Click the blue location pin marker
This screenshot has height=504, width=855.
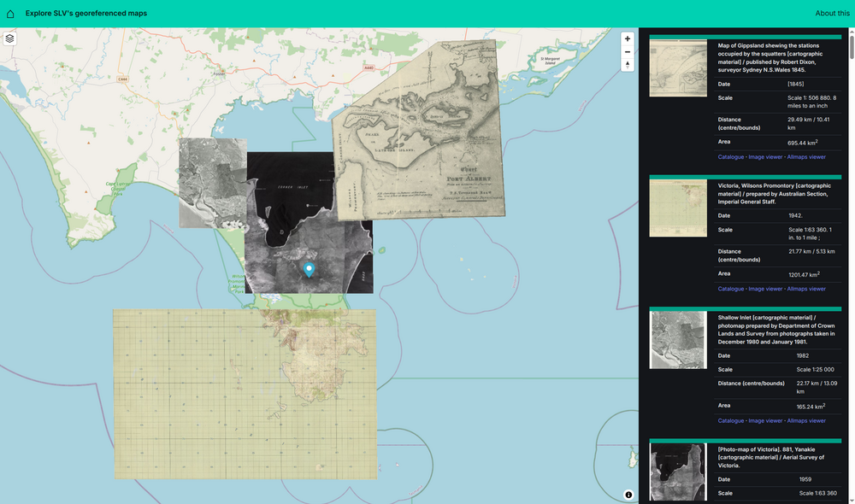[310, 270]
